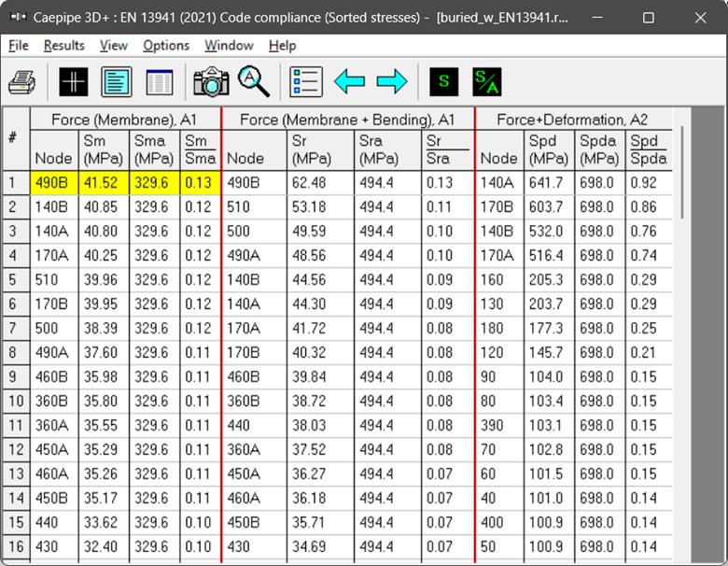
Task: Open the Help menu
Action: pyautogui.click(x=282, y=46)
